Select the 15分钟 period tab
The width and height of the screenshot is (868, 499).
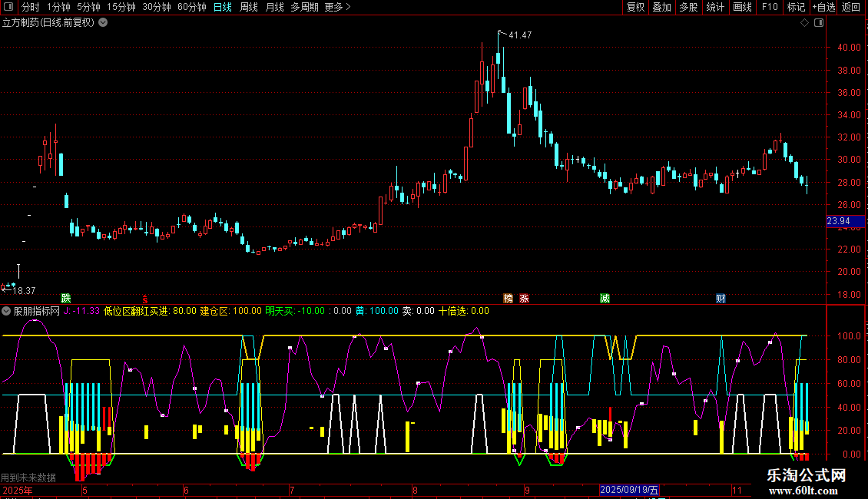click(x=121, y=7)
